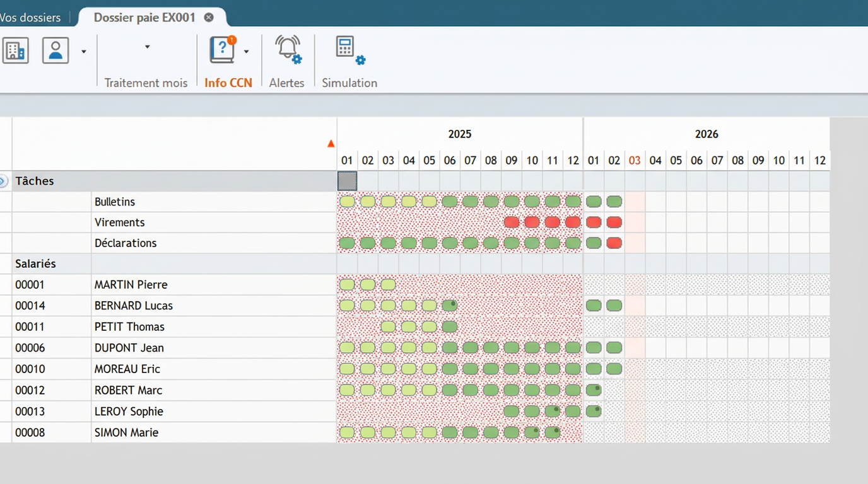
Task: Open the Alertes bell icon
Action: tap(288, 50)
